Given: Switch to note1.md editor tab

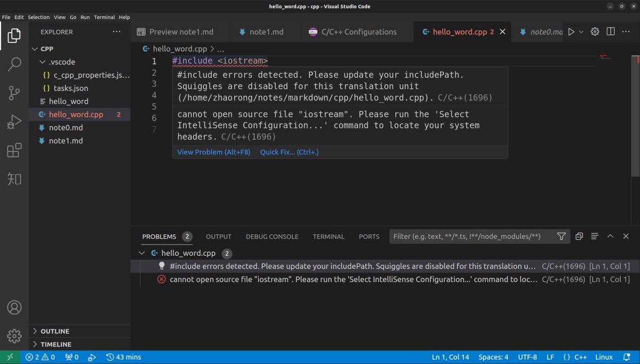Looking at the screenshot, I should [266, 32].
